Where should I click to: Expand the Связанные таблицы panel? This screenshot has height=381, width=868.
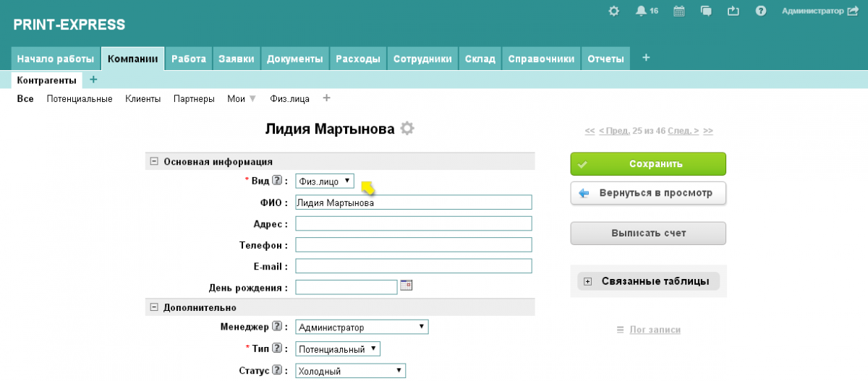coord(588,281)
